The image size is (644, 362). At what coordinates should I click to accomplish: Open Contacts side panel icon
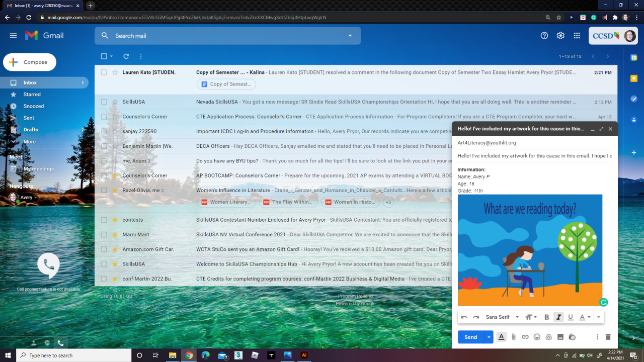634,120
